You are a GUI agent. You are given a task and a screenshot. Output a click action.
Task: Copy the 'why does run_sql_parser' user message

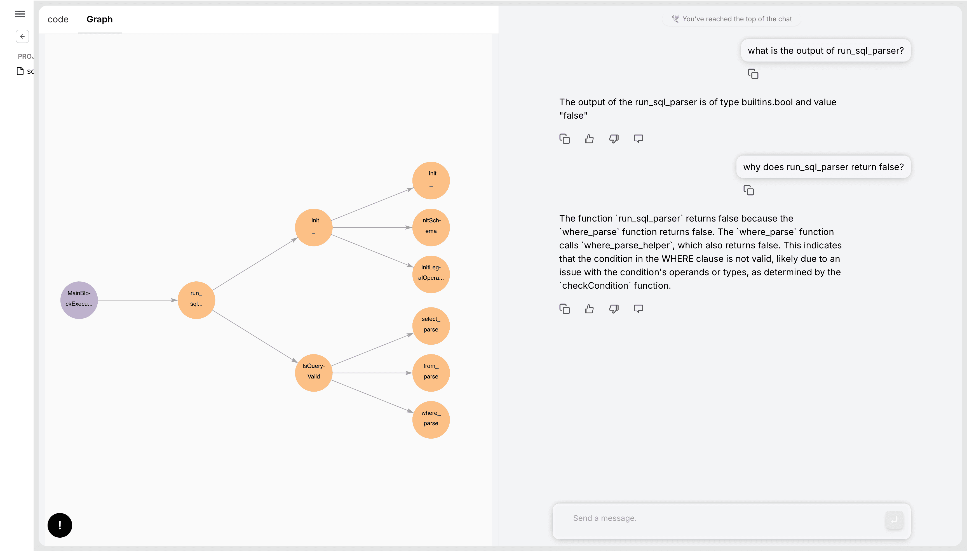[x=748, y=190]
